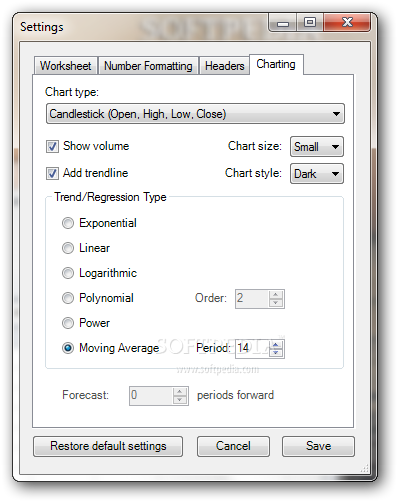
Task: Cancel the Settings dialog
Action: tap(233, 446)
